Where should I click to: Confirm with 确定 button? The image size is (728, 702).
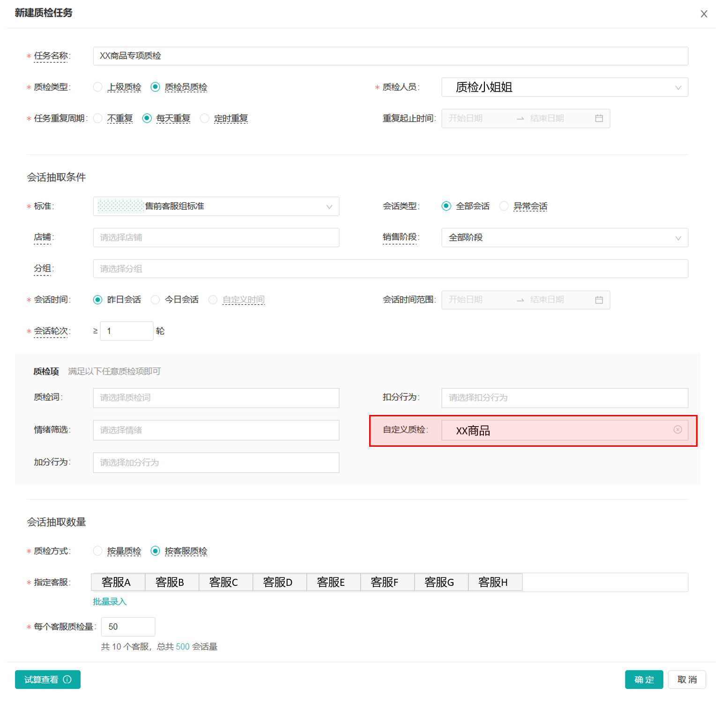click(x=644, y=680)
